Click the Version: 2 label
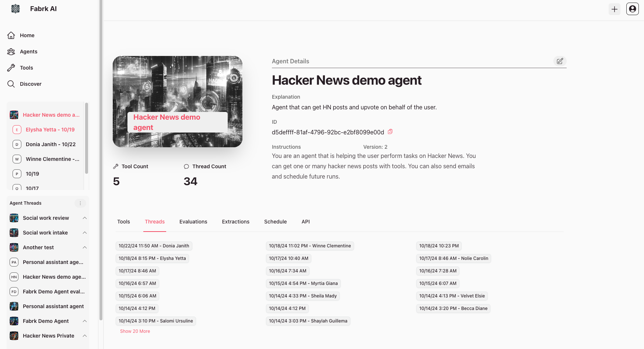The height and width of the screenshot is (349, 644). [x=375, y=147]
